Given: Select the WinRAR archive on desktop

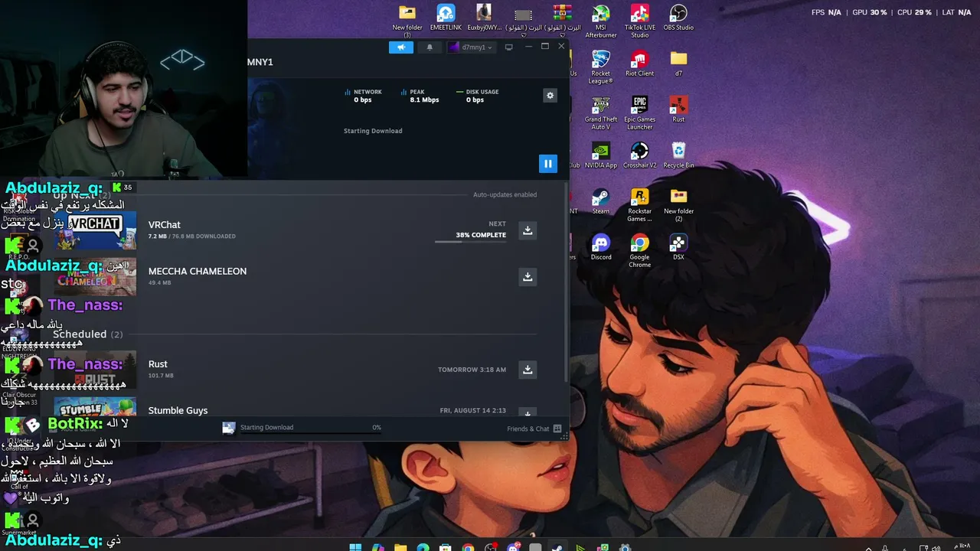Looking at the screenshot, I should [x=562, y=21].
